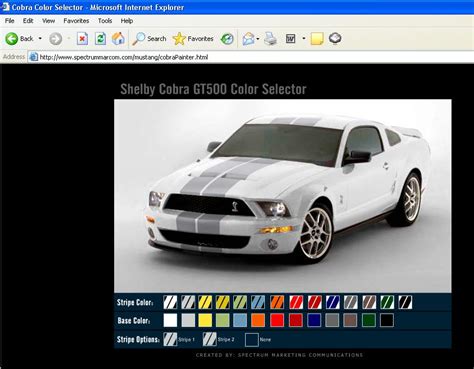Click the round green icon right of Favorites
Screen dimensions: 474x369
pyautogui.click(x=227, y=39)
